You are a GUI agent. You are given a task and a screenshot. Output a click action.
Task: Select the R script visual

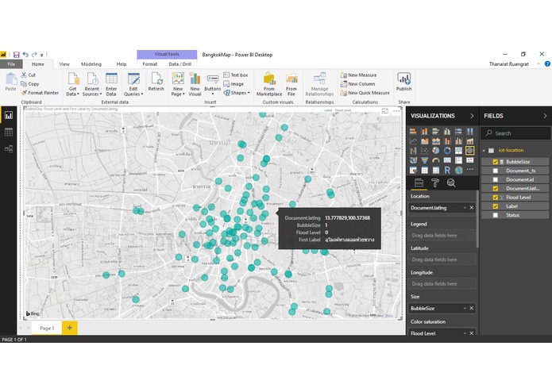[447, 170]
